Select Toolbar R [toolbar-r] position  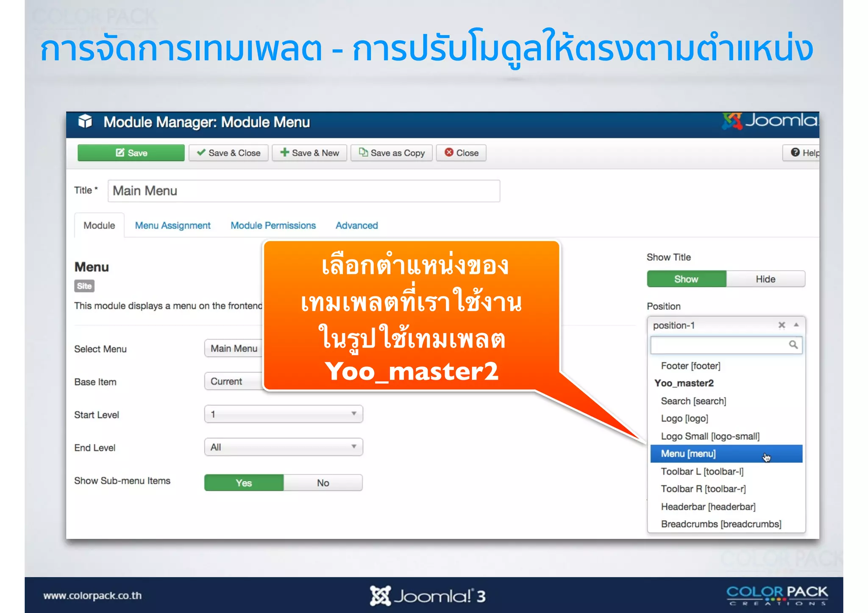(726, 489)
